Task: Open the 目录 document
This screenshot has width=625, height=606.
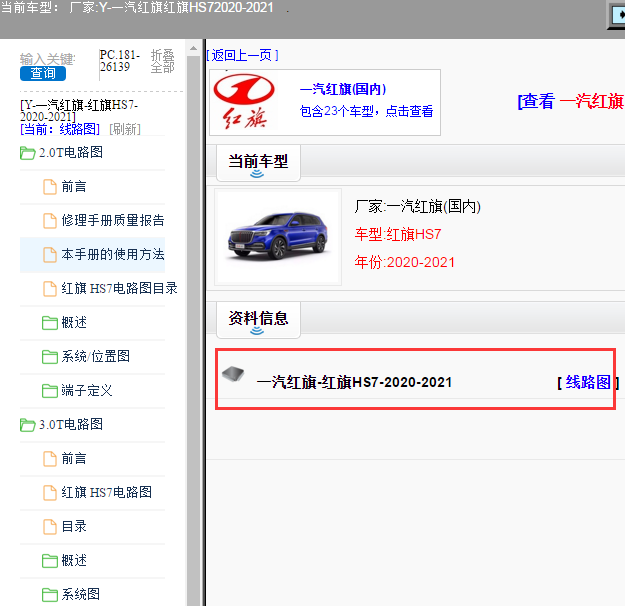Action: (74, 526)
